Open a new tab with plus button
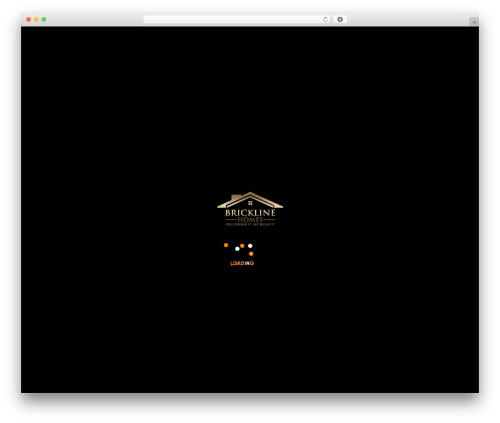The height and width of the screenshot is (423, 500). (x=474, y=22)
